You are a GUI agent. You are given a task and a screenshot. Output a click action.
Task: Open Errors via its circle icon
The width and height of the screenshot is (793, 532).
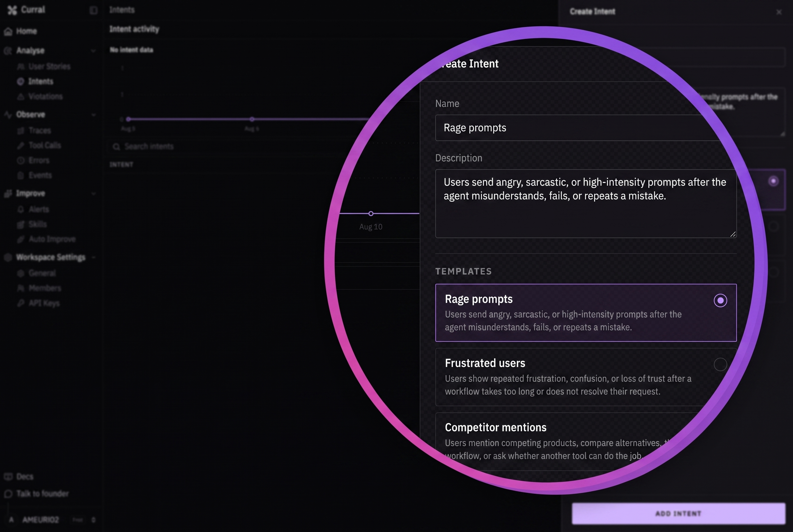21,161
